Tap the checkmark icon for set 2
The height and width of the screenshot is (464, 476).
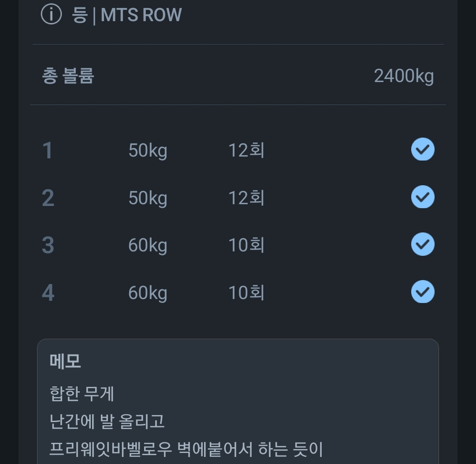pyautogui.click(x=422, y=197)
